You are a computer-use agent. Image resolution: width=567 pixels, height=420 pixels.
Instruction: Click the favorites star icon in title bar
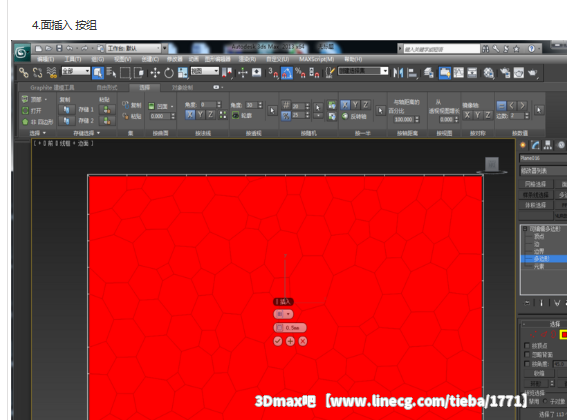pos(516,48)
